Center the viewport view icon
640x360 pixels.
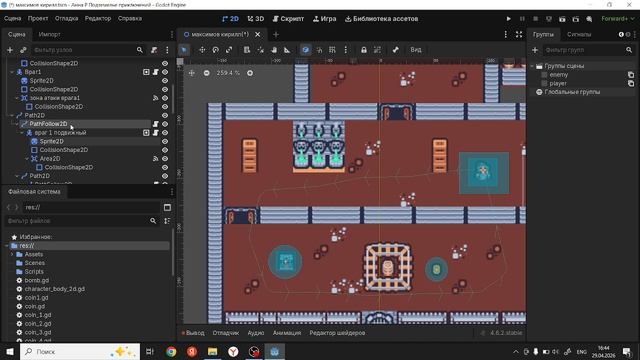[x=191, y=73]
